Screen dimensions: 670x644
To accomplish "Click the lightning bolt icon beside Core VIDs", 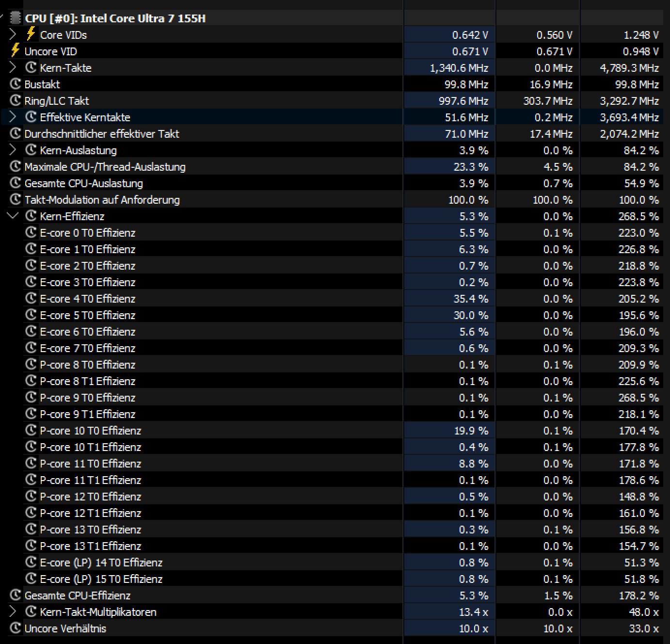I will pos(31,34).
